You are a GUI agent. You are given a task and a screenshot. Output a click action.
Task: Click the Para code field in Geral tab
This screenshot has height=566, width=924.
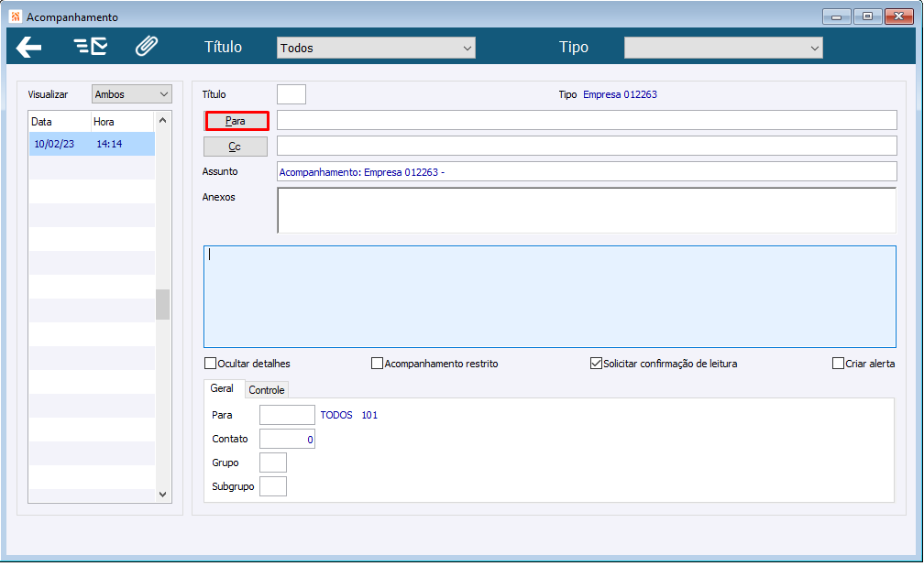pos(287,415)
